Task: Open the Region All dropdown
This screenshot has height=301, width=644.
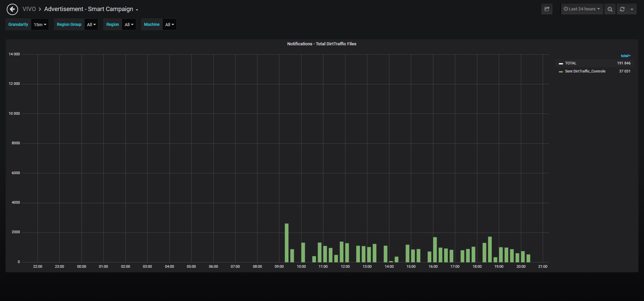Action: (x=129, y=24)
